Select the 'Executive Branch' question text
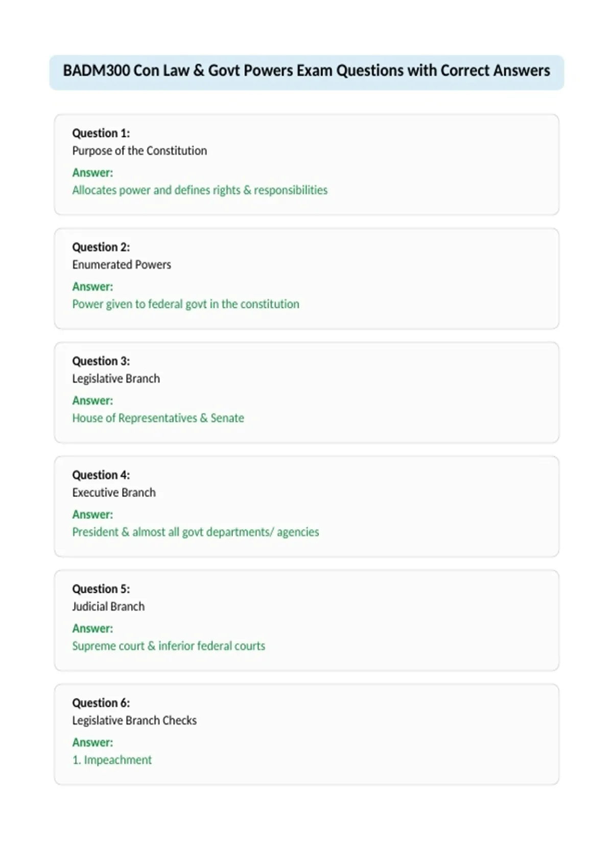The width and height of the screenshot is (613, 868). coord(114,493)
